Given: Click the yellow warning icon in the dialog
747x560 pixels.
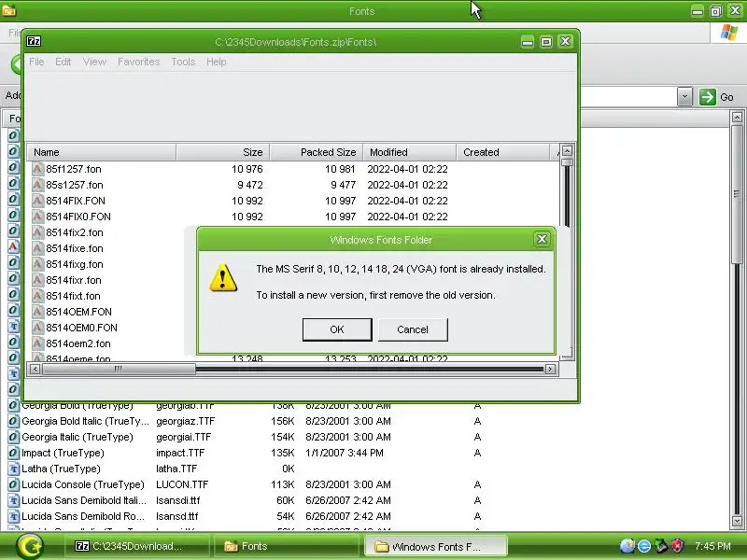Looking at the screenshot, I should (x=223, y=277).
